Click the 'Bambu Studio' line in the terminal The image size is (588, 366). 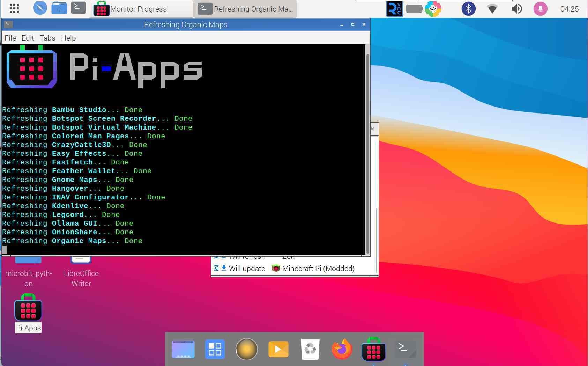[72, 110]
